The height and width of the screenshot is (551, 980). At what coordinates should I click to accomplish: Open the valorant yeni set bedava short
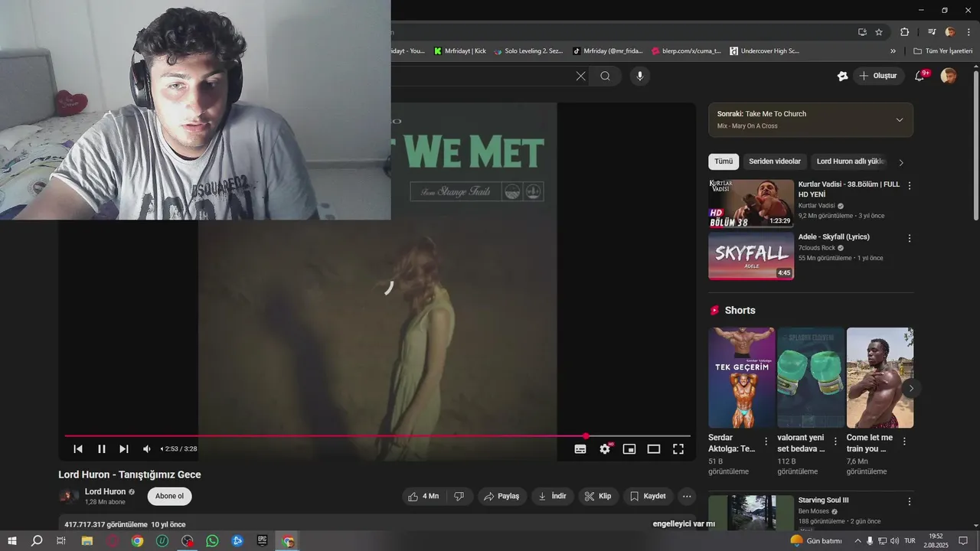tap(811, 378)
